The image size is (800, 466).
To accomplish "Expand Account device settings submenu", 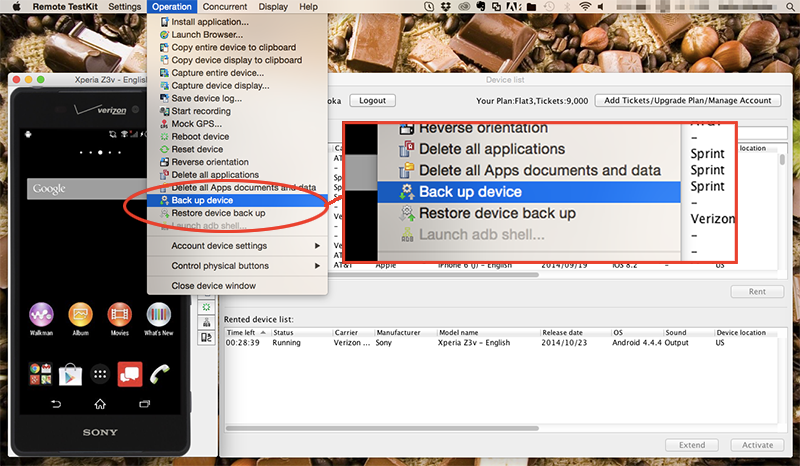I will (x=237, y=246).
